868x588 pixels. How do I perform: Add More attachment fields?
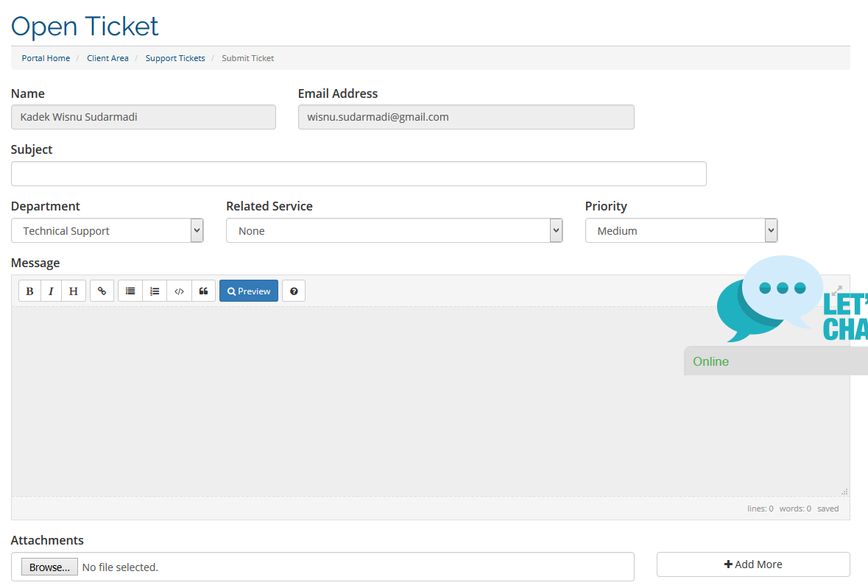753,564
